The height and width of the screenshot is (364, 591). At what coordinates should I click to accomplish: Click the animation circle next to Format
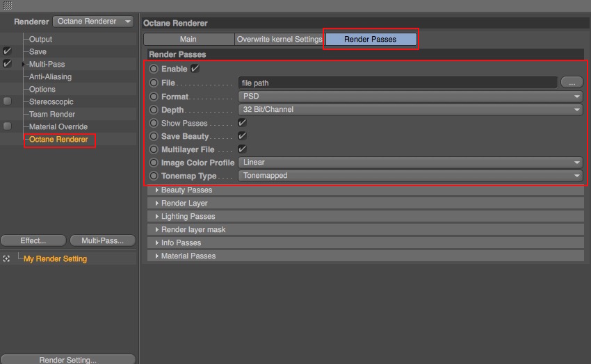pyautogui.click(x=154, y=97)
